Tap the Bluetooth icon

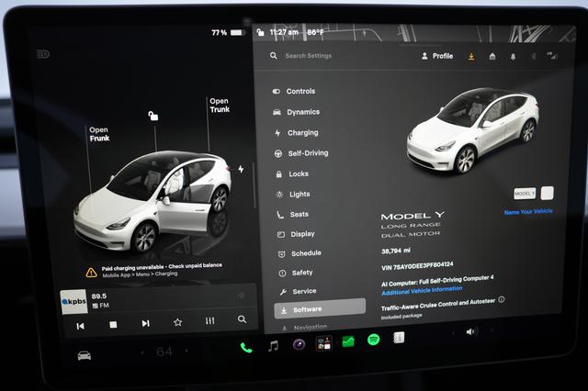click(x=534, y=56)
